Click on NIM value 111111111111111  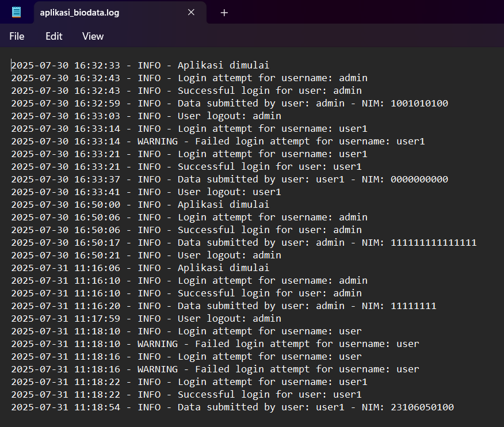pyautogui.click(x=433, y=243)
